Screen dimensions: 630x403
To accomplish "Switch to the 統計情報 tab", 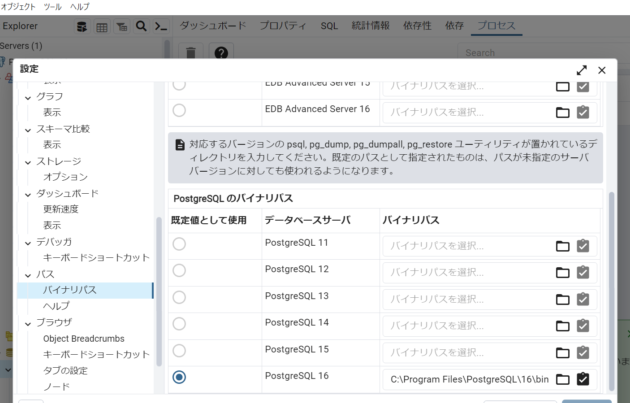I will (370, 26).
